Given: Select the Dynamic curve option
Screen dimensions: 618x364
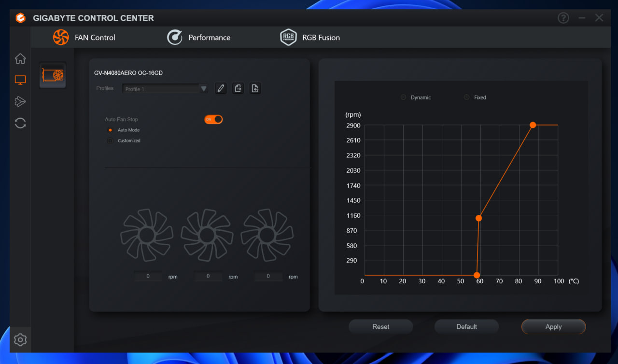Looking at the screenshot, I should coord(404,98).
